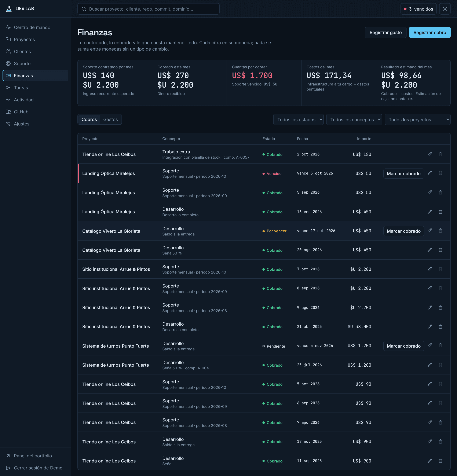The width and height of the screenshot is (457, 476).
Task: Click the Finanzas item in the sidebar
Action: point(36,76)
